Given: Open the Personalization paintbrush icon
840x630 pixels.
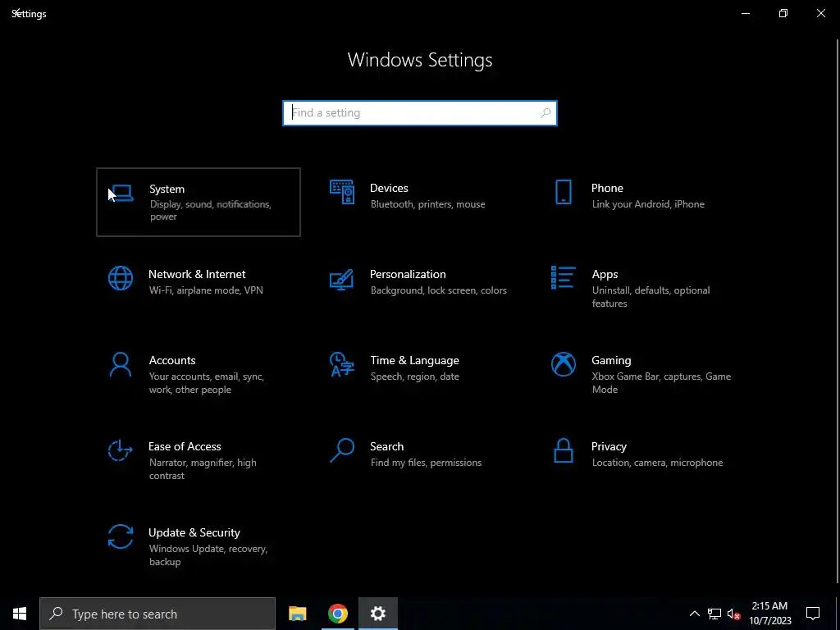Looking at the screenshot, I should 342,279.
